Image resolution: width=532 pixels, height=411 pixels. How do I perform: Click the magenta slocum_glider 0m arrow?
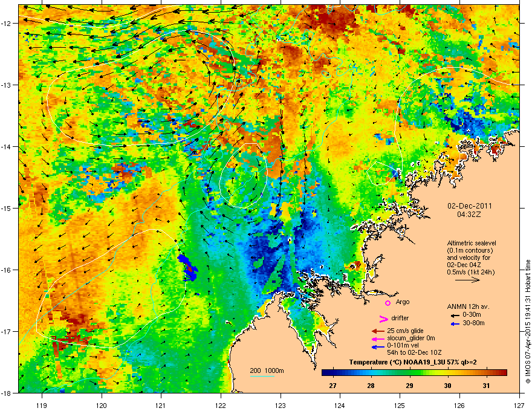378,338
